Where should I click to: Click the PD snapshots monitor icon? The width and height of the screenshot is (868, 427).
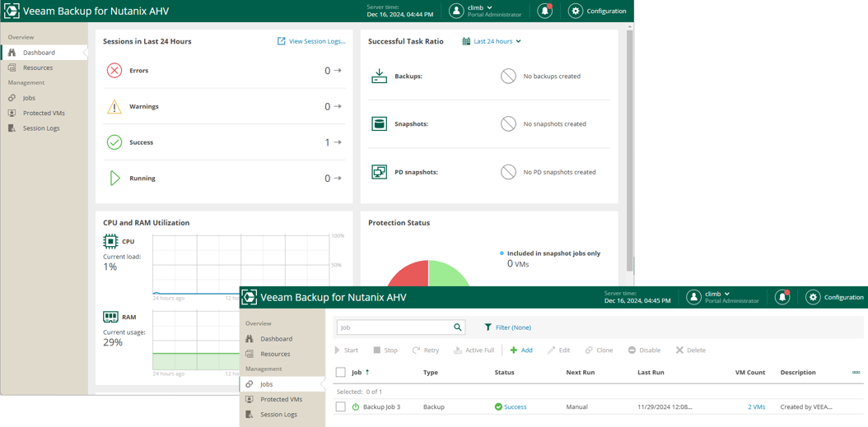[x=379, y=172]
